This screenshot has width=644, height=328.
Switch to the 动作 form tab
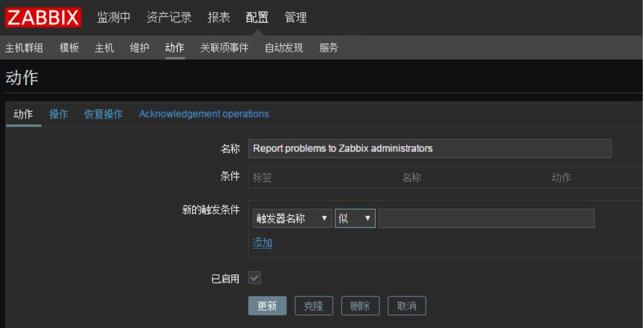pos(23,114)
